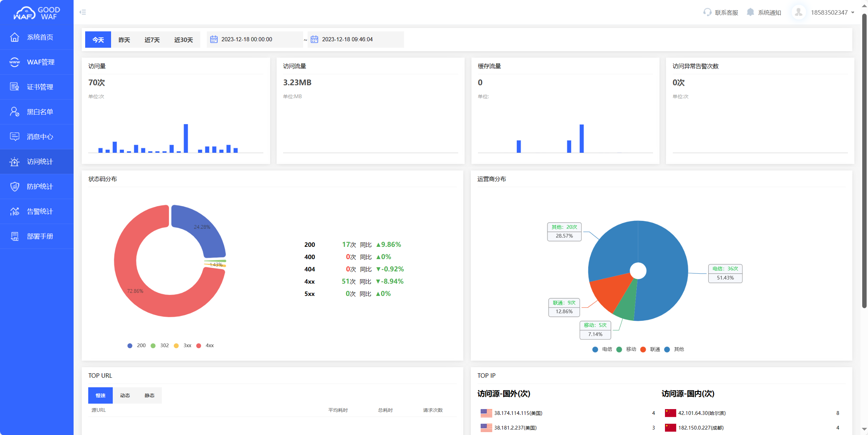Click the WAF管理 globe icon
The image size is (868, 435).
tap(14, 62)
